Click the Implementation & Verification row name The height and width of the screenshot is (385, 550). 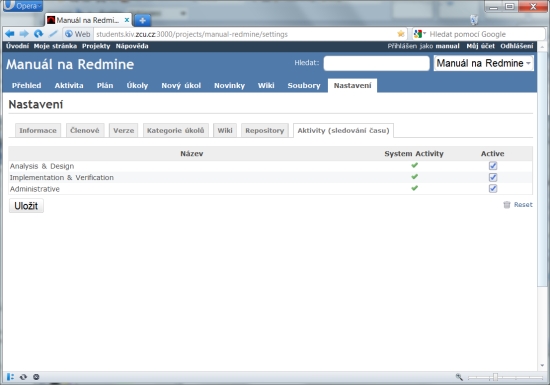click(62, 177)
